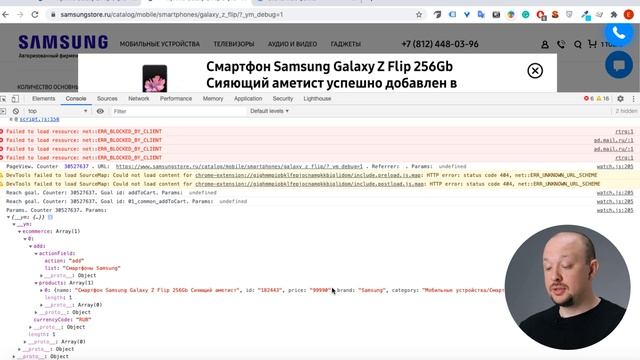
Task: Open the МОБИЛЬНЫЕ УСТРОЙСТВА menu
Action: point(160,44)
